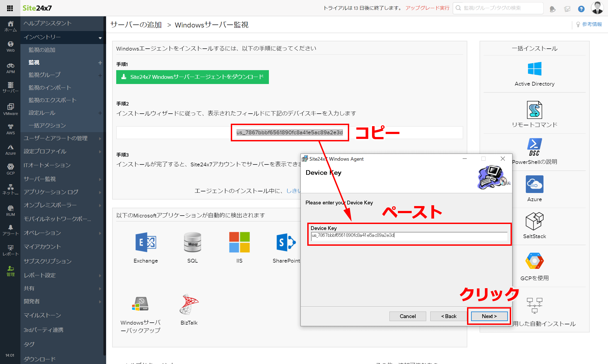This screenshot has height=364, width=608.
Task: Open the GCP section icon
Action: tap(10, 169)
